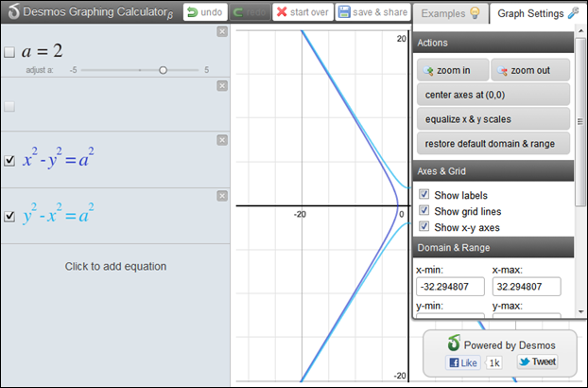This screenshot has height=388, width=588.
Task: Hide the x²-y²=a² graph via checkbox
Action: point(9,161)
